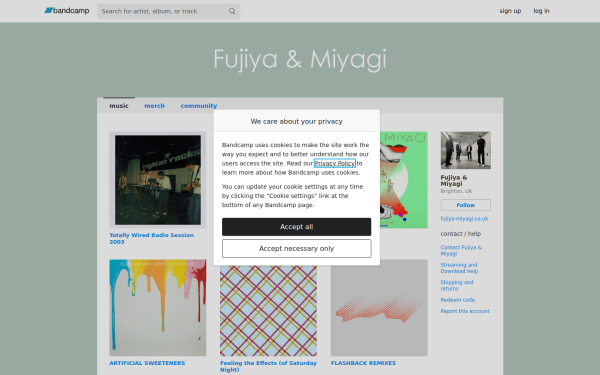Image resolution: width=600 pixels, height=375 pixels.
Task: Open Shipping and returns link
Action: [x=457, y=285]
